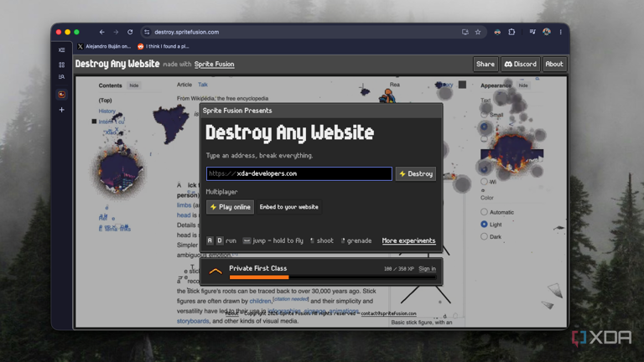
Task: Bookmark this page with the star icon
Action: (478, 32)
